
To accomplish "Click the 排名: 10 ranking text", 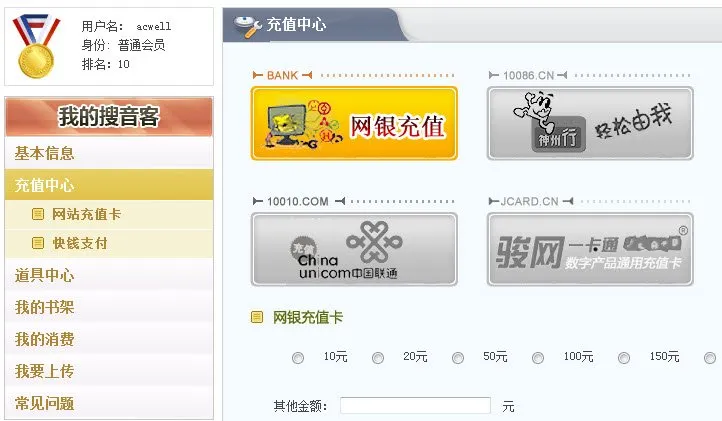I will point(105,64).
